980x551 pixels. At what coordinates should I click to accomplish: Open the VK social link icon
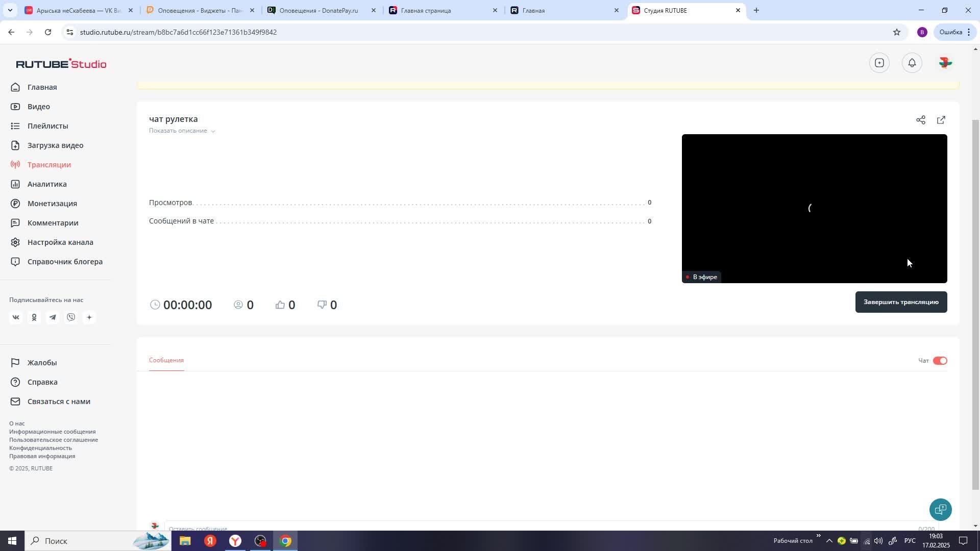pyautogui.click(x=16, y=317)
